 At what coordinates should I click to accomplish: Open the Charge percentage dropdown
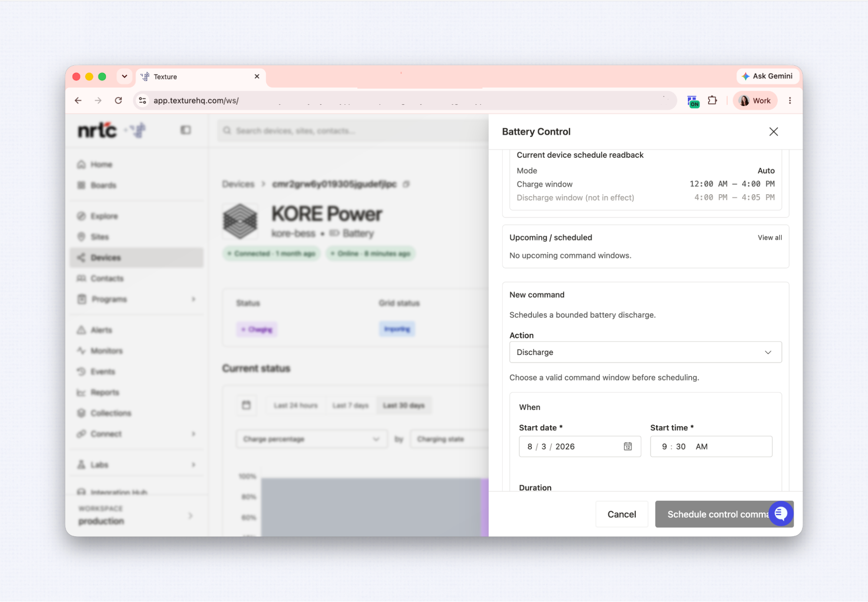tap(312, 439)
